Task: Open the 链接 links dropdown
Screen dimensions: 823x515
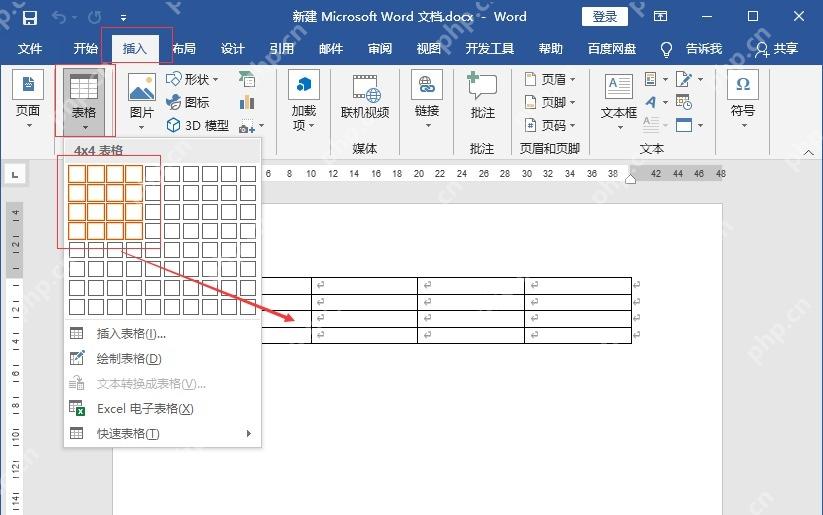Action: click(427, 100)
